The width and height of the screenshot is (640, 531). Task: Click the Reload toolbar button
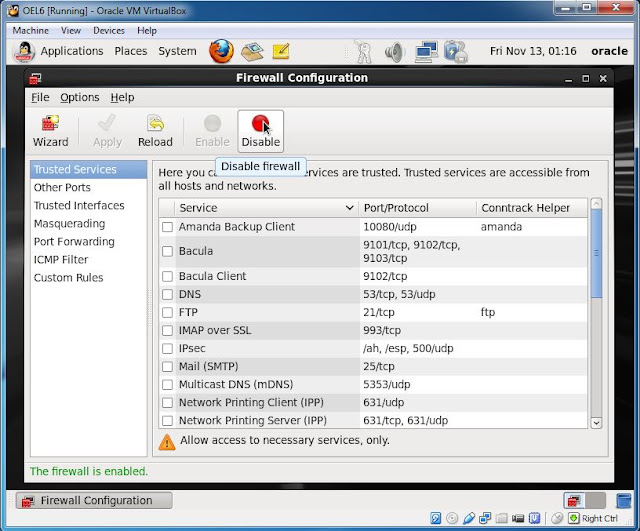155,131
